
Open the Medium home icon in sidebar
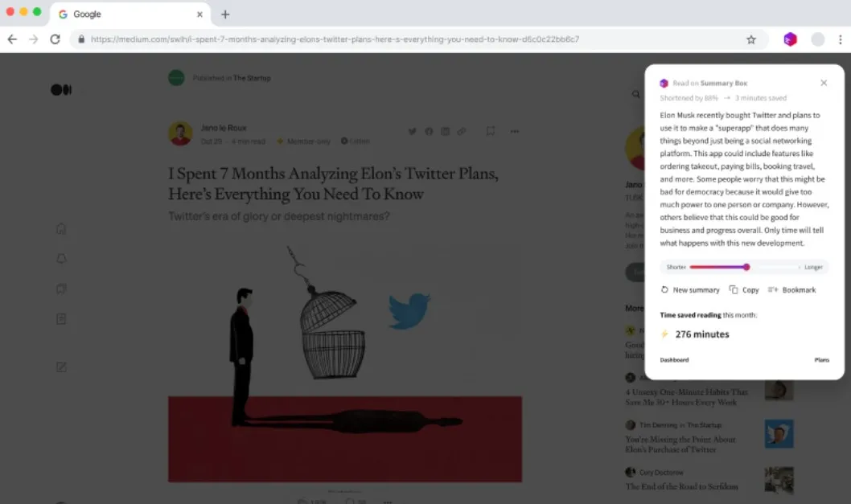61,228
